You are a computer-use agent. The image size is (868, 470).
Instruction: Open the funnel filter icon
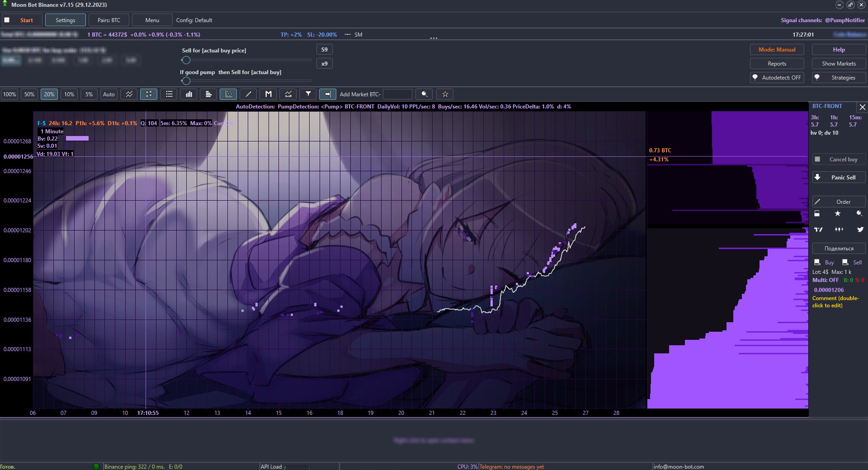pyautogui.click(x=308, y=94)
